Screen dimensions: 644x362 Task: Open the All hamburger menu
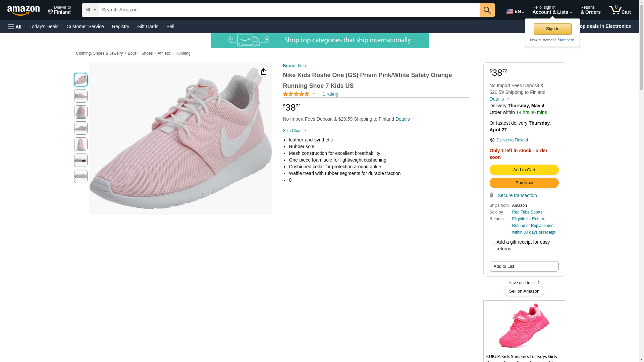pyautogui.click(x=15, y=26)
